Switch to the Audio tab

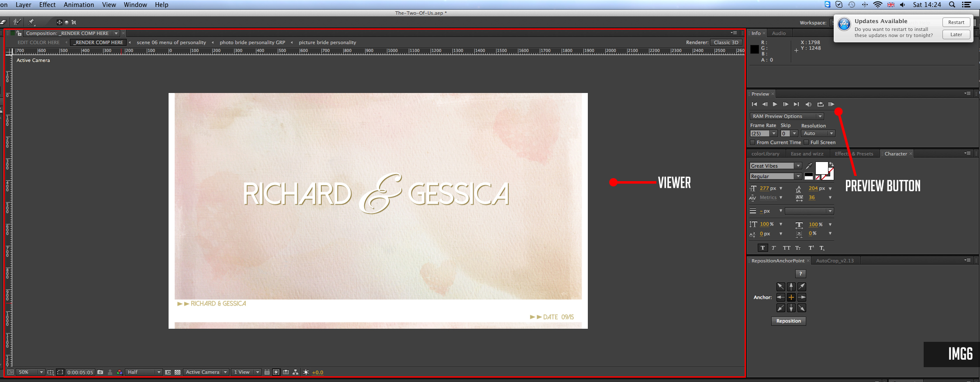779,33
